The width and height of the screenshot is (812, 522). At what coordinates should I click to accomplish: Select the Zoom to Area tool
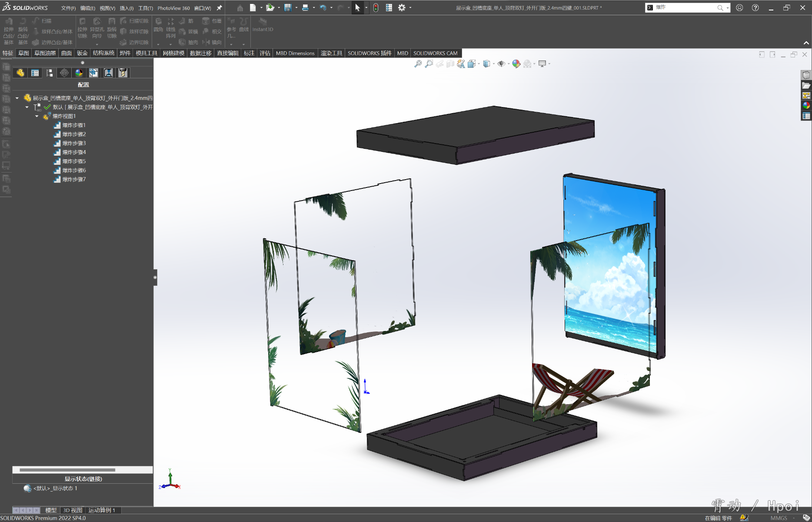(429, 64)
